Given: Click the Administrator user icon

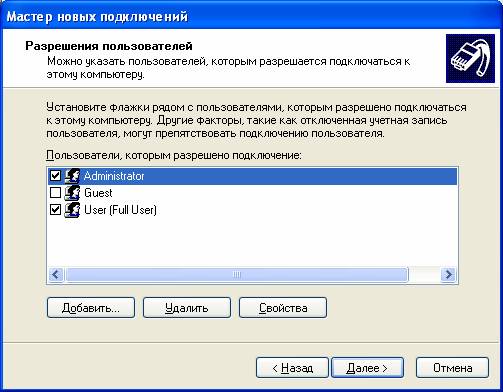Looking at the screenshot, I should coord(72,176).
